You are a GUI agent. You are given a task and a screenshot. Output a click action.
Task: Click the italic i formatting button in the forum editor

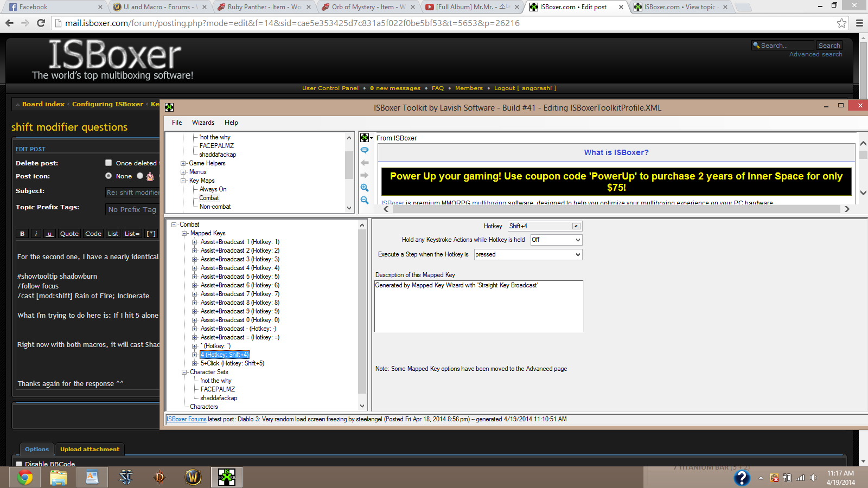tap(36, 234)
